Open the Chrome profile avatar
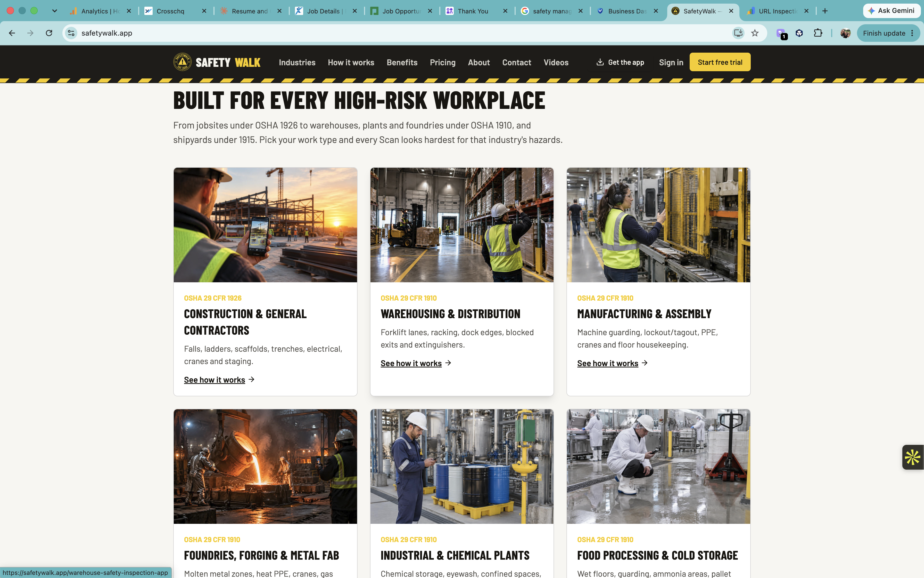The image size is (924, 578). pos(845,33)
